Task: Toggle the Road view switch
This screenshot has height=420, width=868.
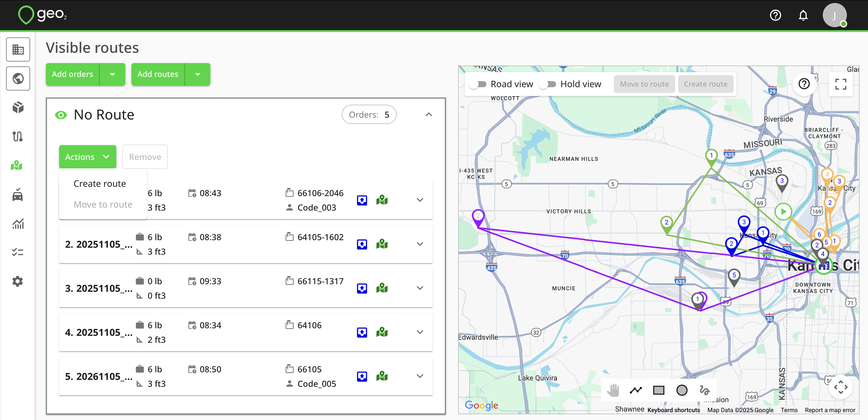Action: pyautogui.click(x=478, y=84)
